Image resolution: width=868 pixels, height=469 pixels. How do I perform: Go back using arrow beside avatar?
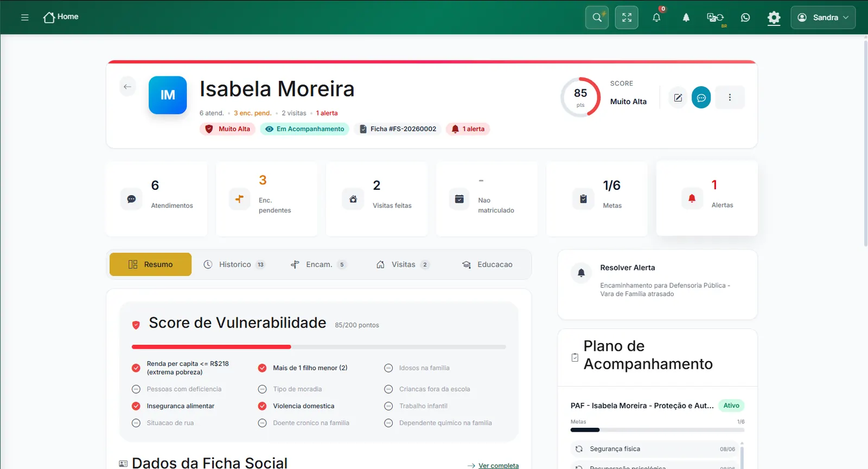coord(127,86)
